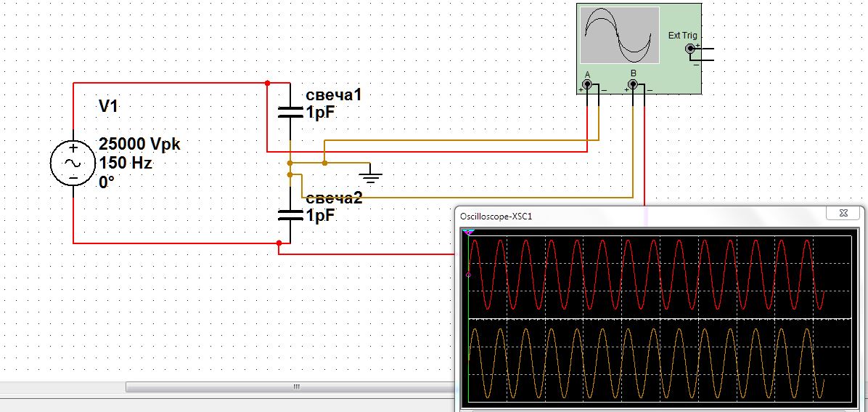Click the blue cursor marker on scope display
The width and height of the screenshot is (868, 412).
point(469,233)
